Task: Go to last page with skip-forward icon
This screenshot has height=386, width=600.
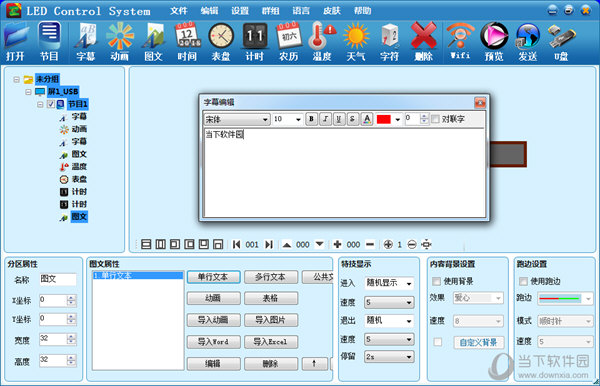Action: tap(269, 244)
